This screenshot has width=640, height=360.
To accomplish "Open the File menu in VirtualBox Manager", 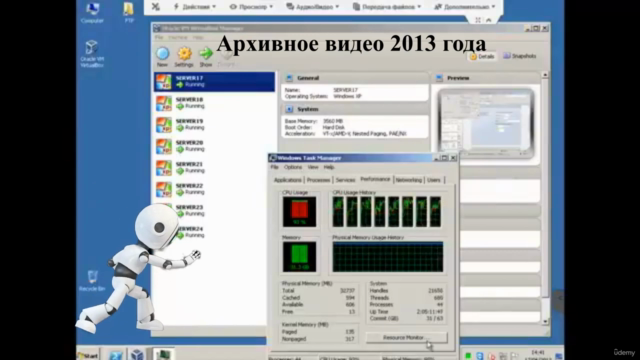I will coord(159,37).
